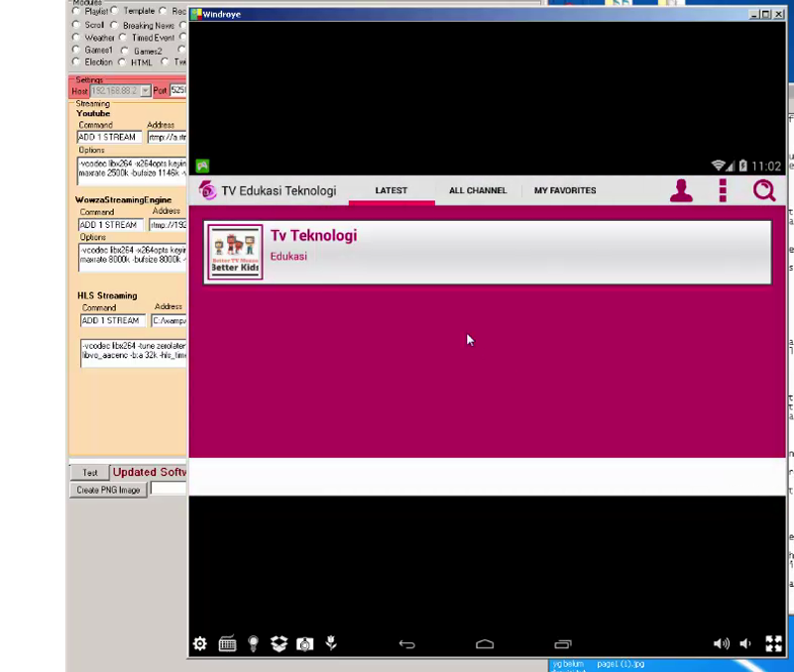Viewport: 794px width, 672px height.
Task: Open the three-dot overflow menu
Action: pos(723,190)
